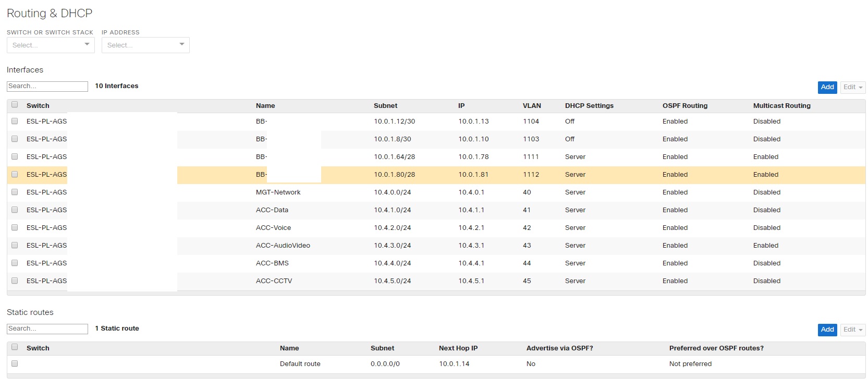The width and height of the screenshot is (868, 389).
Task: Focus the Static routes search field
Action: [47, 329]
